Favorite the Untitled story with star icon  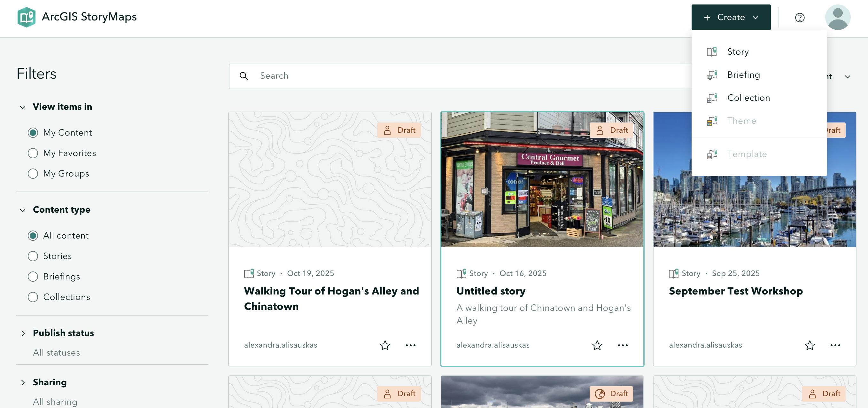597,345
